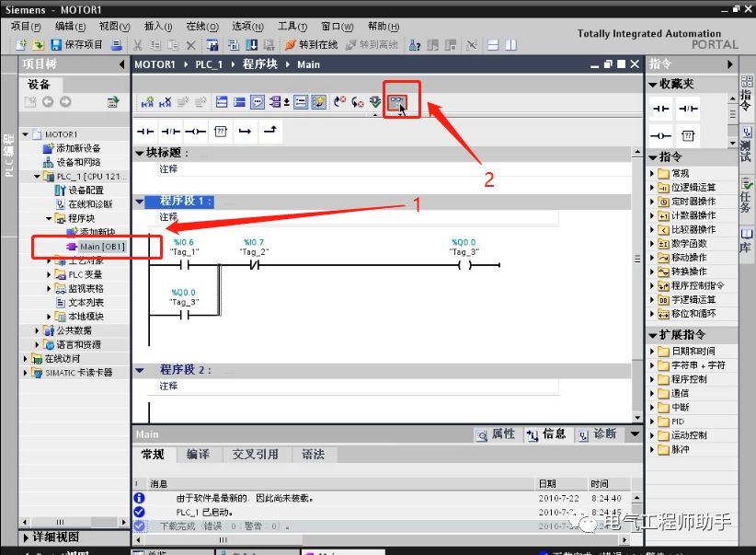Open the 编辑(E) menu

pyautogui.click(x=71, y=27)
